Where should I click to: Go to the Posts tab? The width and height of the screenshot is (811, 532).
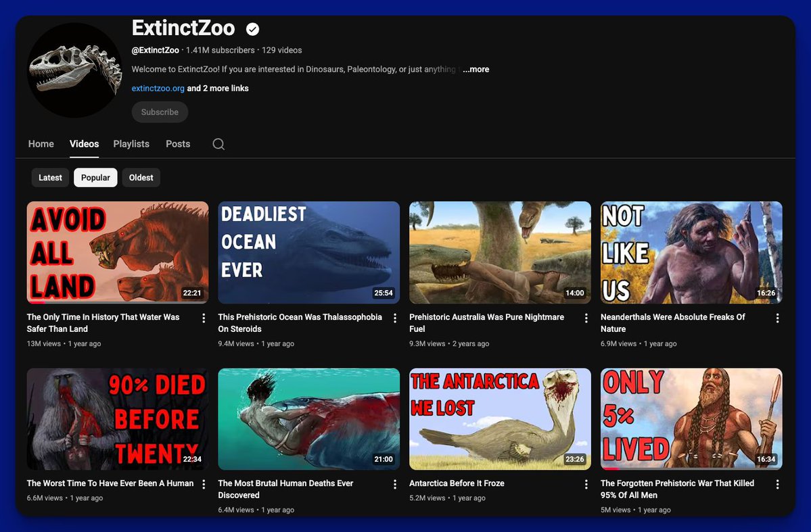178,144
